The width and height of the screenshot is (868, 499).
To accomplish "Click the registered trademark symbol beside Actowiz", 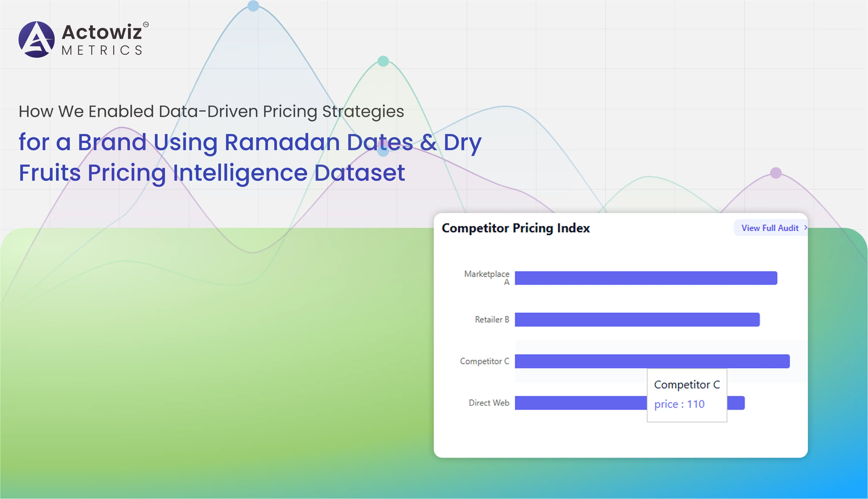I will (x=146, y=24).
